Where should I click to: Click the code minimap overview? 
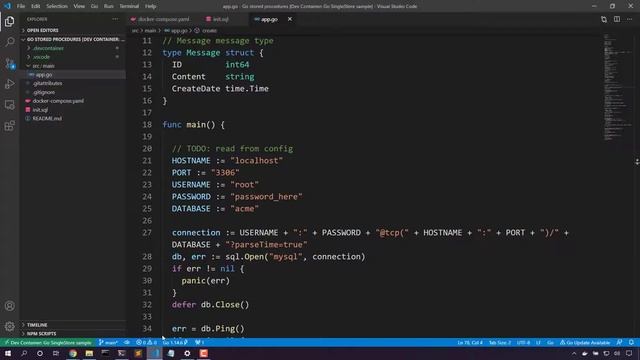tap(618, 88)
